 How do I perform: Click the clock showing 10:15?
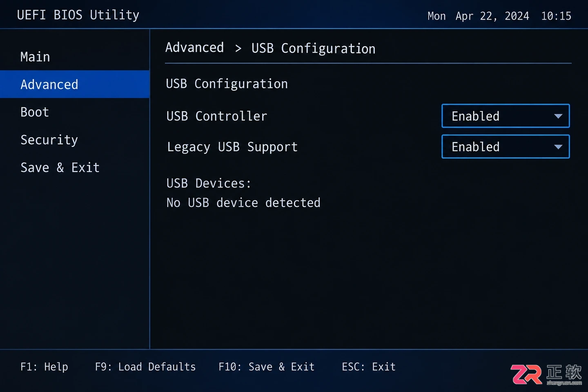click(x=556, y=16)
